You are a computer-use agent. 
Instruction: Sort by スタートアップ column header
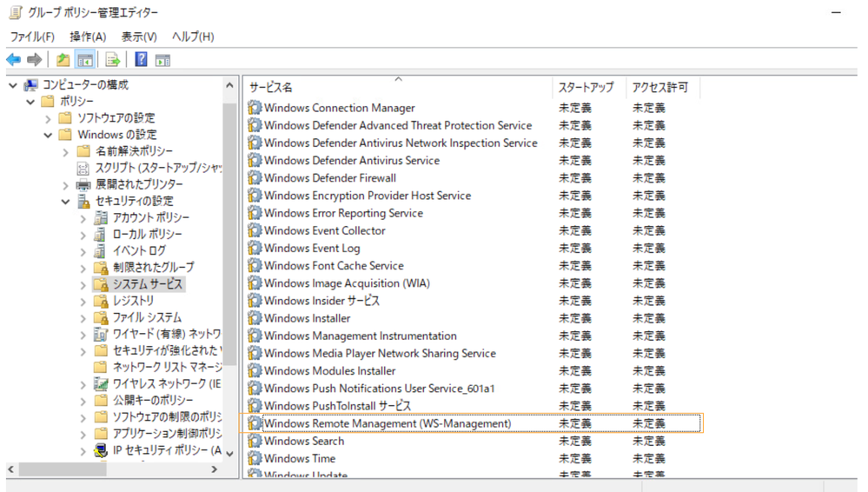point(586,88)
